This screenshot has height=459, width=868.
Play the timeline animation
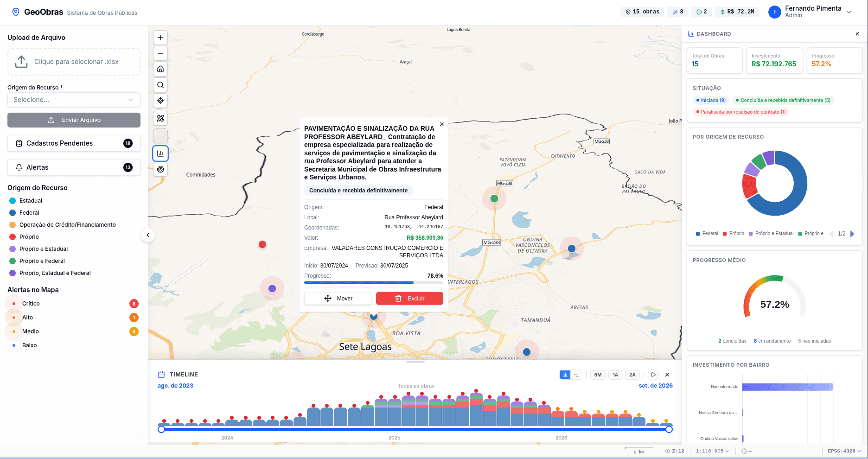653,375
